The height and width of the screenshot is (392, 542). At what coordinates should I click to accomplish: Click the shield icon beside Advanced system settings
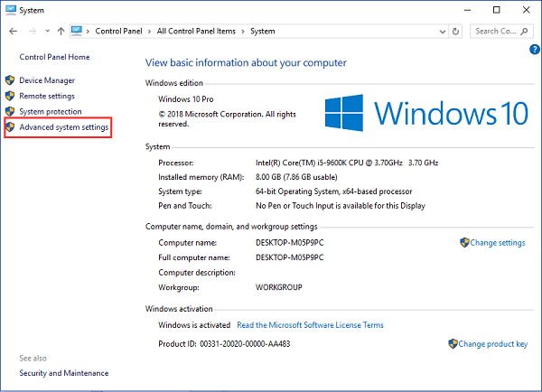pyautogui.click(x=10, y=126)
